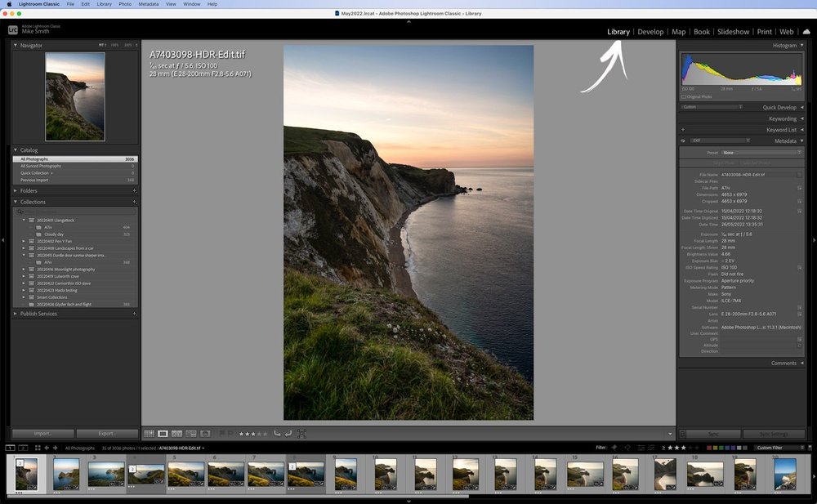The width and height of the screenshot is (817, 504).
Task: Toggle filter by rejected flag status
Action: [x=627, y=448]
